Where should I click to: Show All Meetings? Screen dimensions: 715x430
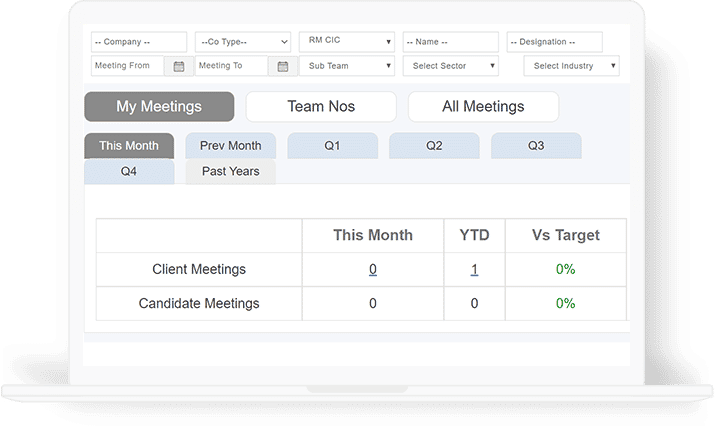coord(483,107)
